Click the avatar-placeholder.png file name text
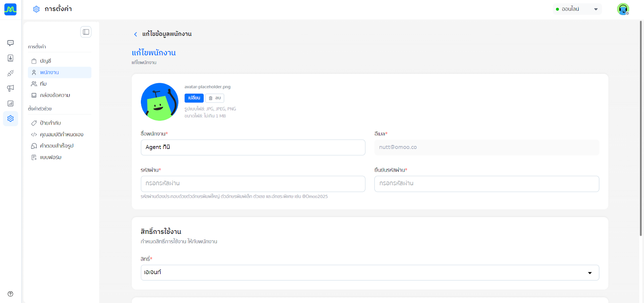This screenshot has height=303, width=644. pos(207,87)
